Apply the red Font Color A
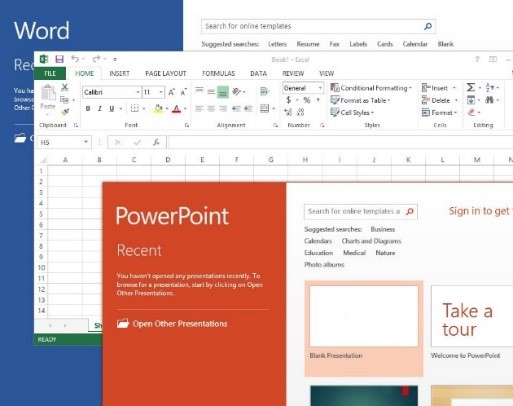Image resolution: width=513 pixels, height=406 pixels. pos(177,109)
